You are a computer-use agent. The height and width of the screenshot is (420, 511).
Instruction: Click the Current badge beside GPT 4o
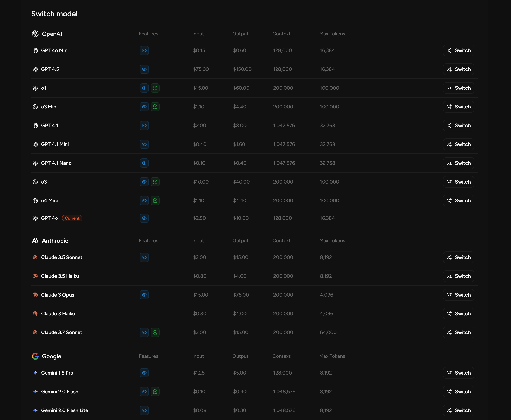tap(72, 218)
